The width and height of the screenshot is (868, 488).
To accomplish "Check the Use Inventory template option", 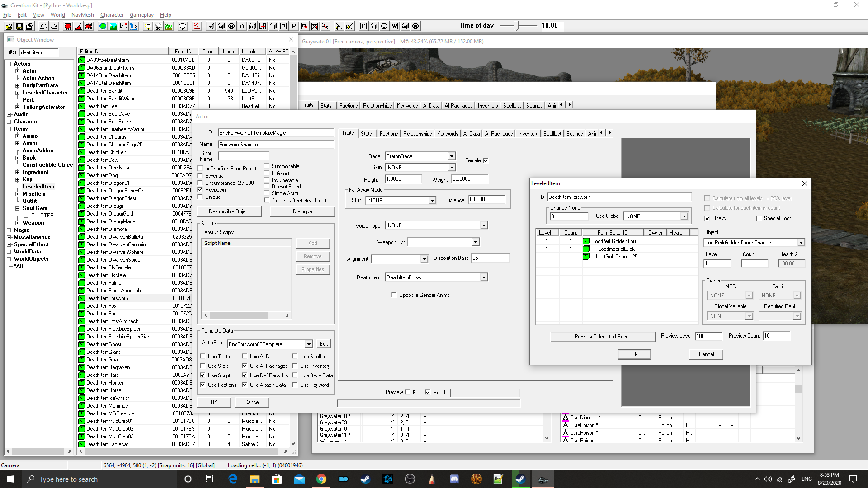I will (295, 366).
